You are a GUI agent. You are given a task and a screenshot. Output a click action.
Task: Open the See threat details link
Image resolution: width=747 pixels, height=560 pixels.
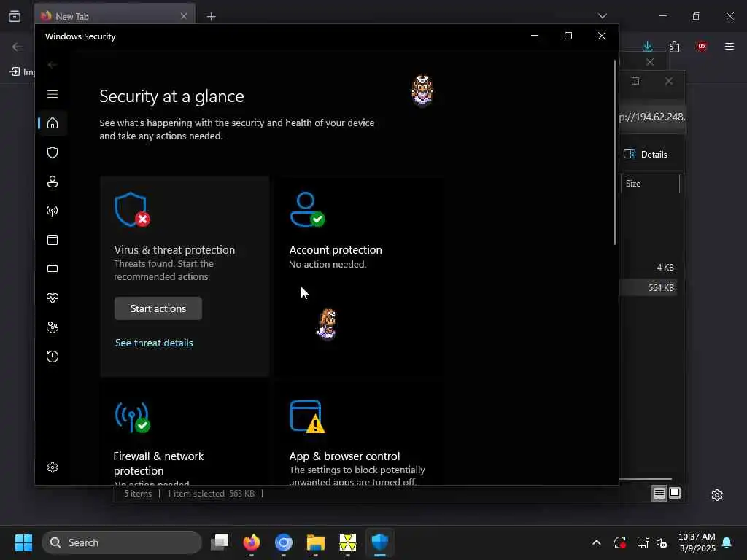coord(154,343)
